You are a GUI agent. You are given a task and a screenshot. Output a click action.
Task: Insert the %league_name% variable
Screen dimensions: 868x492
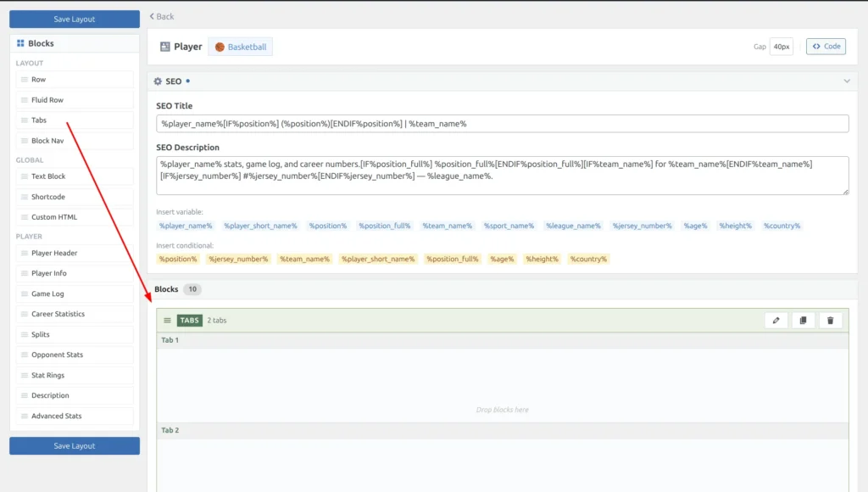[x=573, y=226]
